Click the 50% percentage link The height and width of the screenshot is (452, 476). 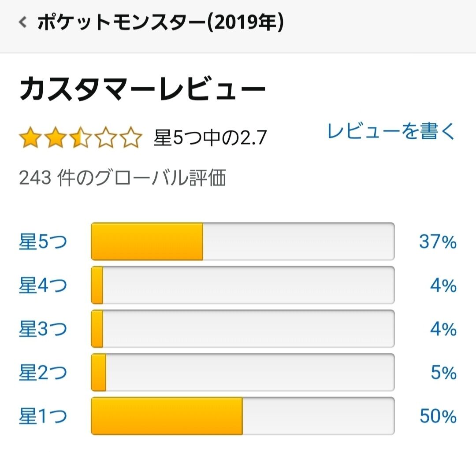click(438, 416)
